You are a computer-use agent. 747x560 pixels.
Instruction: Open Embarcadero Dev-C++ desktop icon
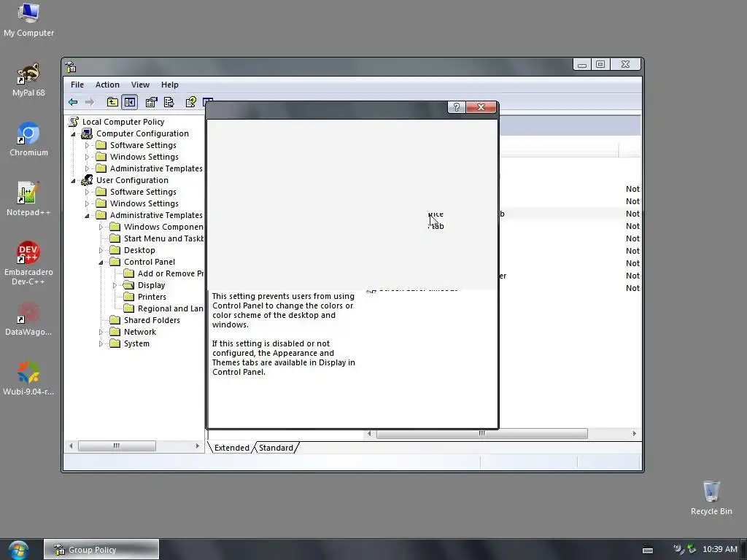click(28, 263)
